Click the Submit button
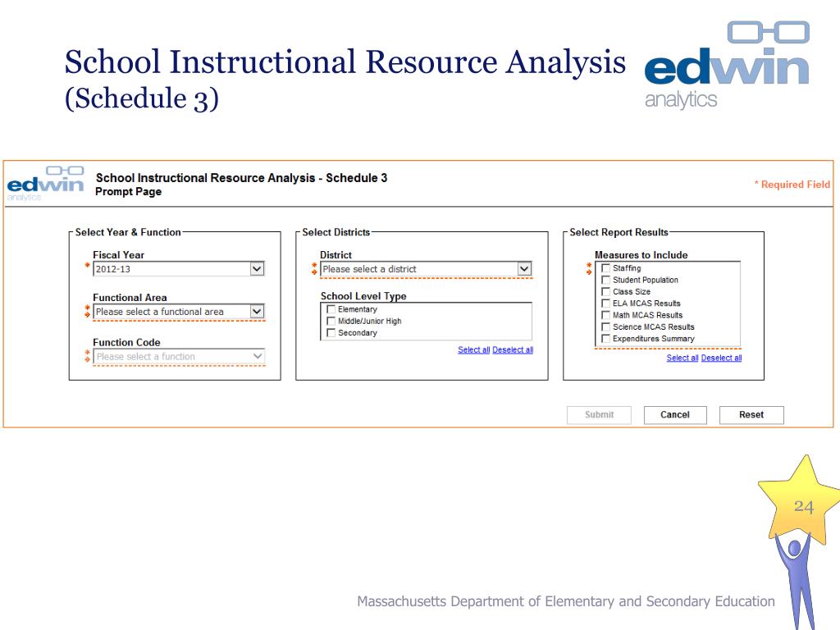This screenshot has width=840, height=630. point(599,414)
